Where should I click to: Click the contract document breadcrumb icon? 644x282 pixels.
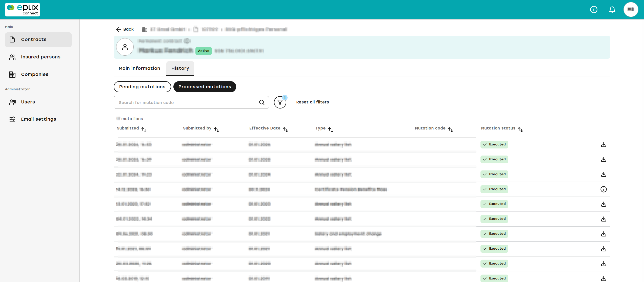pyautogui.click(x=196, y=29)
